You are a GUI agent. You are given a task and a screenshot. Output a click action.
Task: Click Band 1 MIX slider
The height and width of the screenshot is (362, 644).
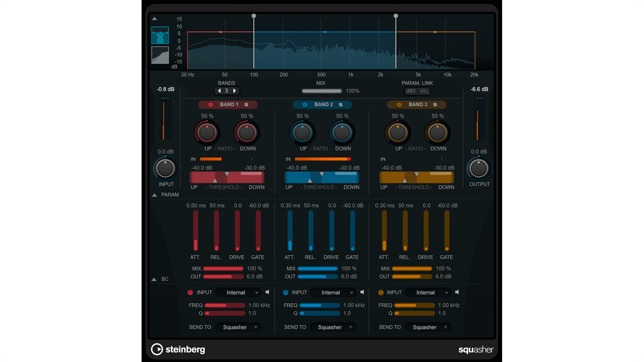pyautogui.click(x=223, y=269)
